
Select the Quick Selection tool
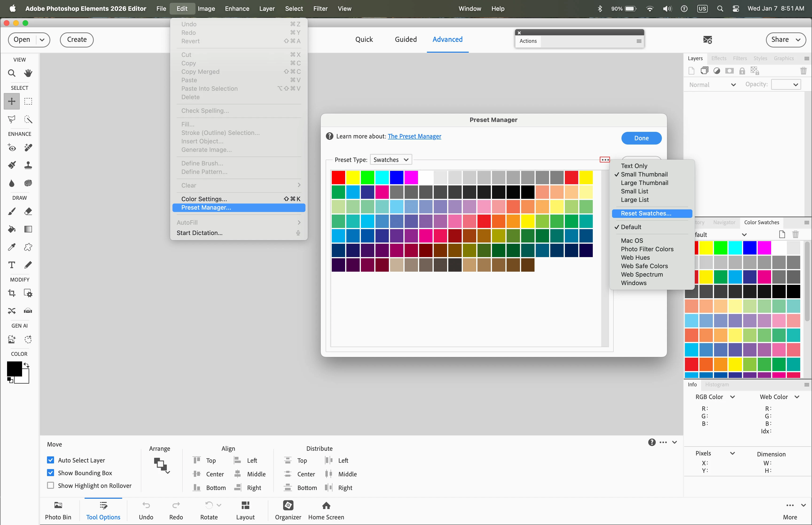pos(28,119)
